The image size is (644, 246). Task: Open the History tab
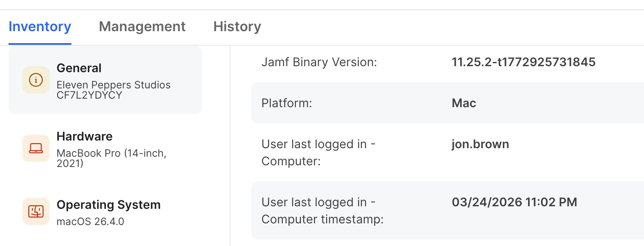[x=237, y=26]
